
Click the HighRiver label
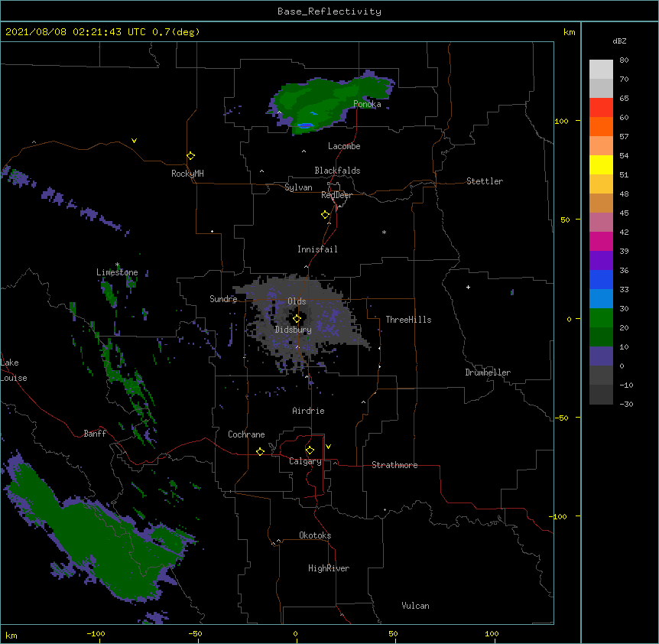pyautogui.click(x=329, y=568)
